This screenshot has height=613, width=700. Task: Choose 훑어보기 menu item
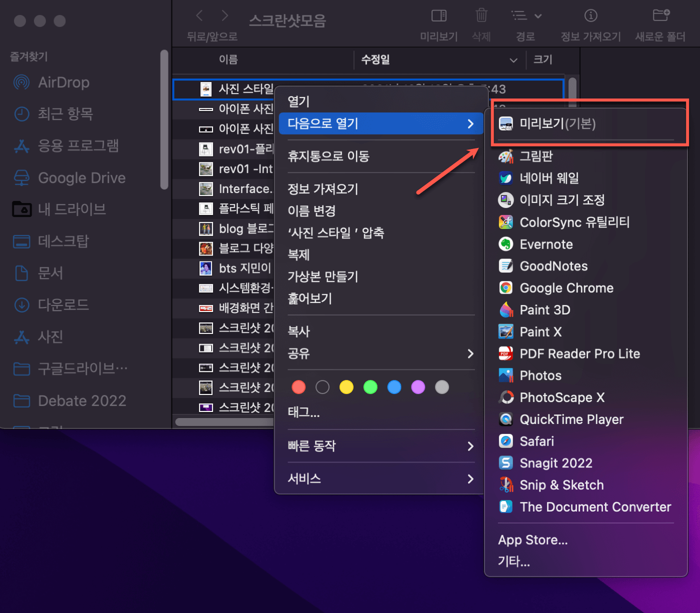pos(381,298)
